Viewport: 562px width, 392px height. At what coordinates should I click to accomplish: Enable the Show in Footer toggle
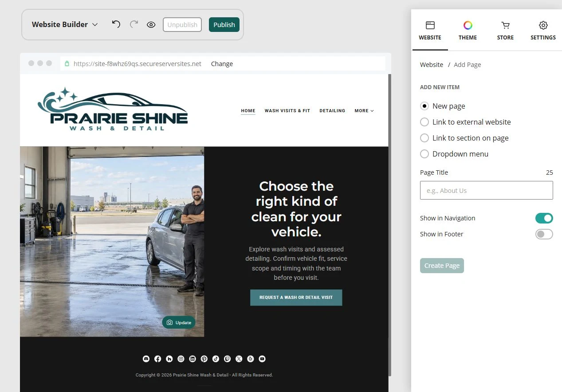(x=544, y=234)
